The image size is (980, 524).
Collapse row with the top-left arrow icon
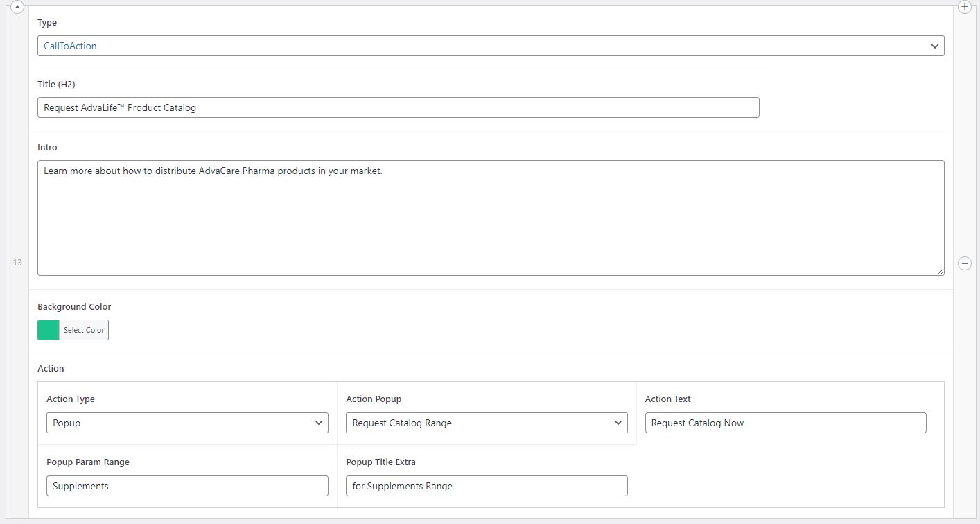click(18, 6)
